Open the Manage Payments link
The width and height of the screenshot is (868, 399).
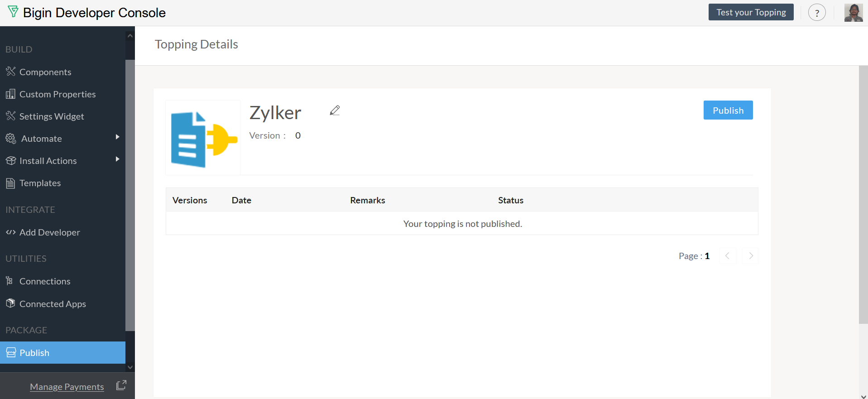coord(67,387)
